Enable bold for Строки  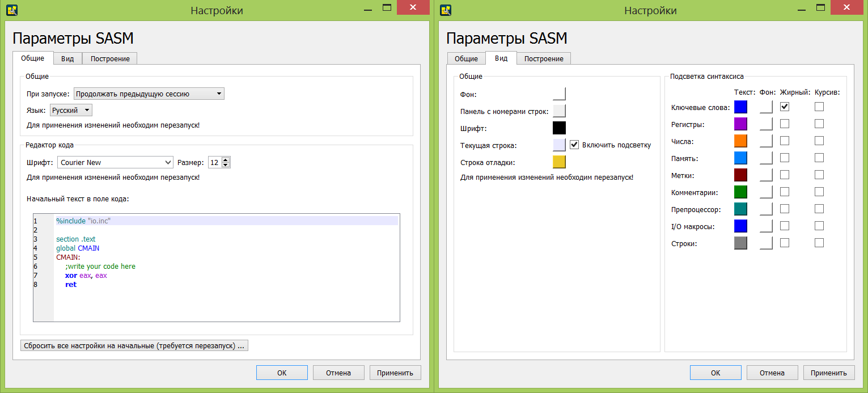click(x=785, y=243)
